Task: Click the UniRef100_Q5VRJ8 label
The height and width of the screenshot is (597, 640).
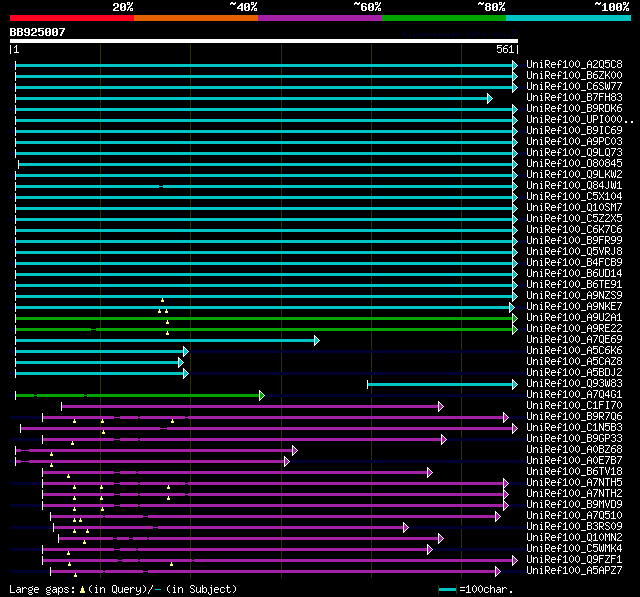Action: coord(574,252)
